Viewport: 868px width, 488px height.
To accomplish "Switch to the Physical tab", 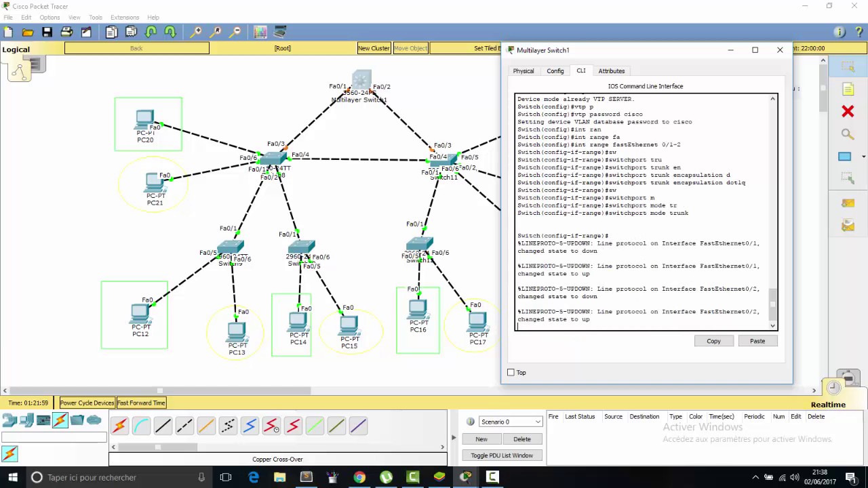I will tap(524, 70).
